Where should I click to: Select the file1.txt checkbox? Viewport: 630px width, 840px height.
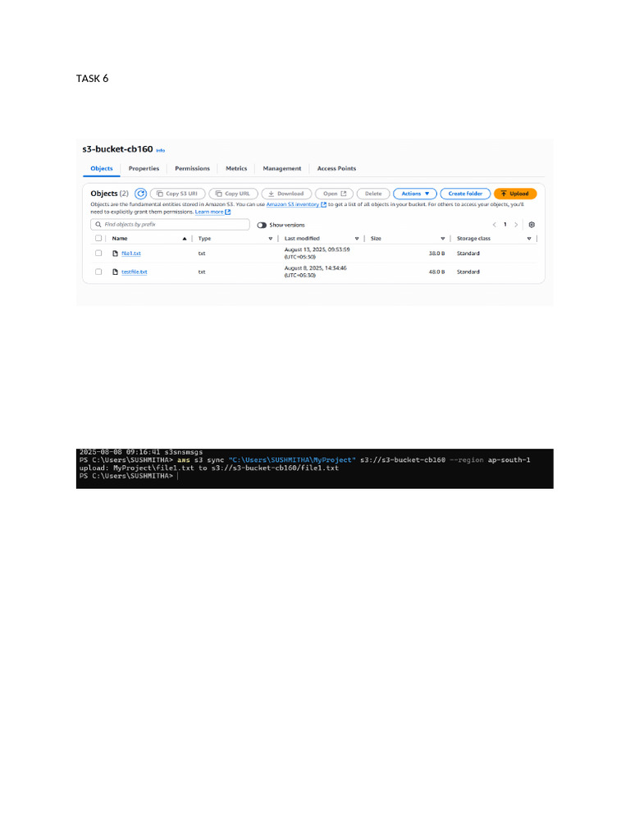click(x=98, y=253)
